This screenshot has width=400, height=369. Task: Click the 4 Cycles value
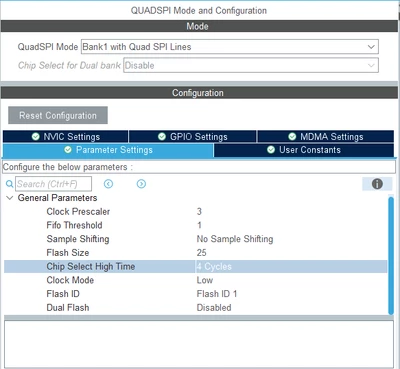click(214, 266)
